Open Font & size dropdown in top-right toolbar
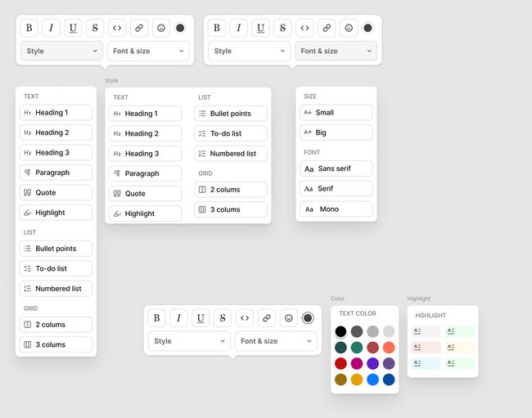This screenshot has width=532, height=418. pyautogui.click(x=336, y=51)
